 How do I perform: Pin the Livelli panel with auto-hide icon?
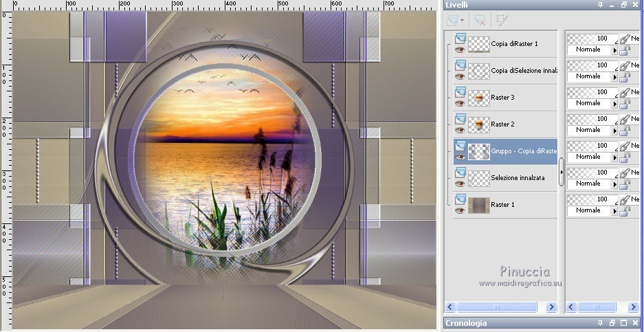601,5
